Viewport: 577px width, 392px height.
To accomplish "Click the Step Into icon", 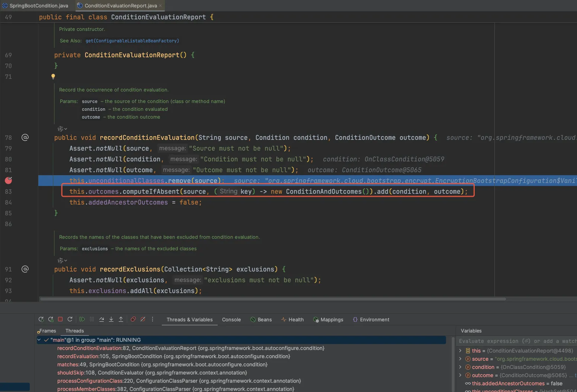I will [111, 319].
